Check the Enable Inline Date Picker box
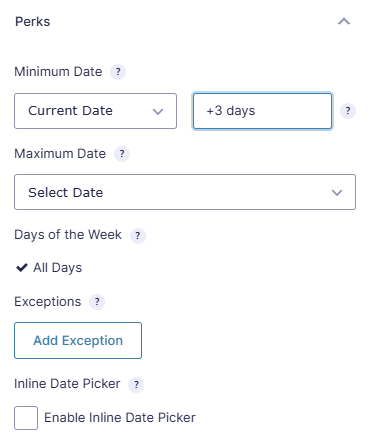Viewport: 370px width, 440px height. [x=26, y=418]
